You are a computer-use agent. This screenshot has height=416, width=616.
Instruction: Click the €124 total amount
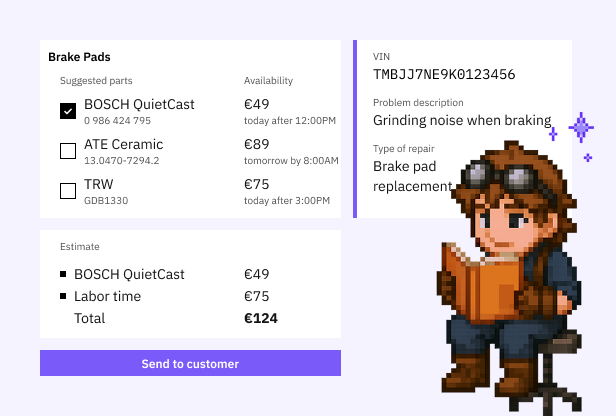tap(261, 318)
